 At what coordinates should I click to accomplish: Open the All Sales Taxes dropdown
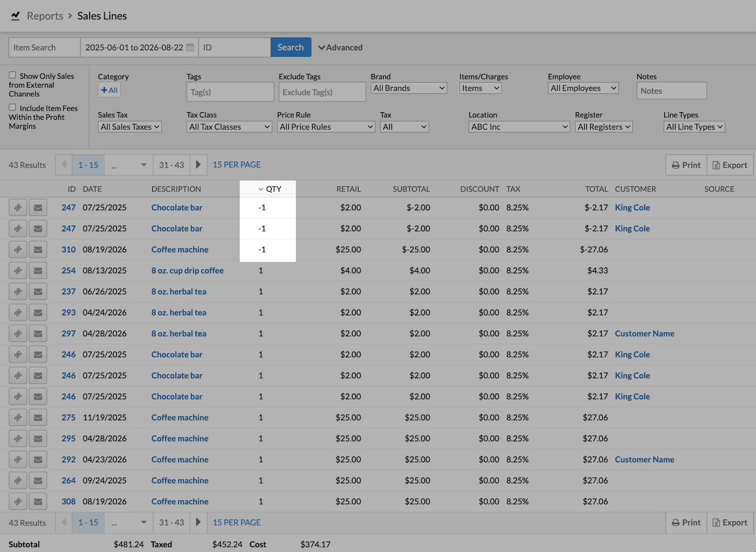[130, 127]
